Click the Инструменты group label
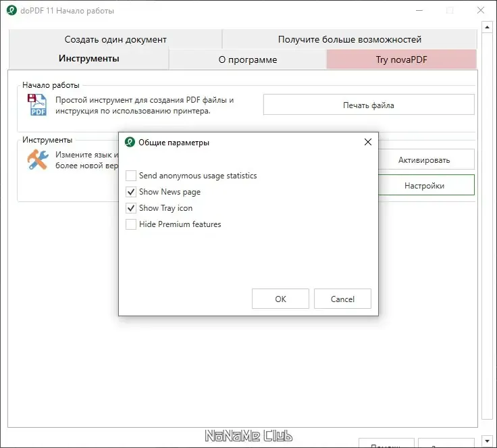This screenshot has height=448, width=497. pyautogui.click(x=47, y=140)
